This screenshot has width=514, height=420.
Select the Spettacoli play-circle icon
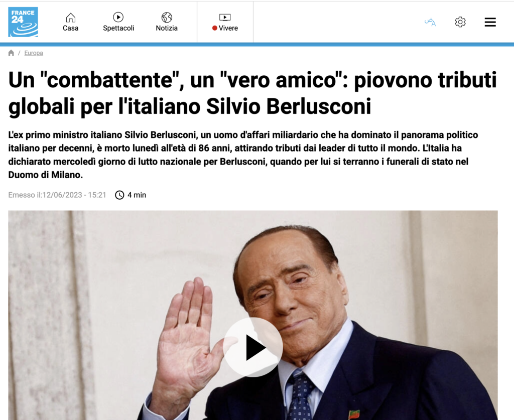pos(118,17)
